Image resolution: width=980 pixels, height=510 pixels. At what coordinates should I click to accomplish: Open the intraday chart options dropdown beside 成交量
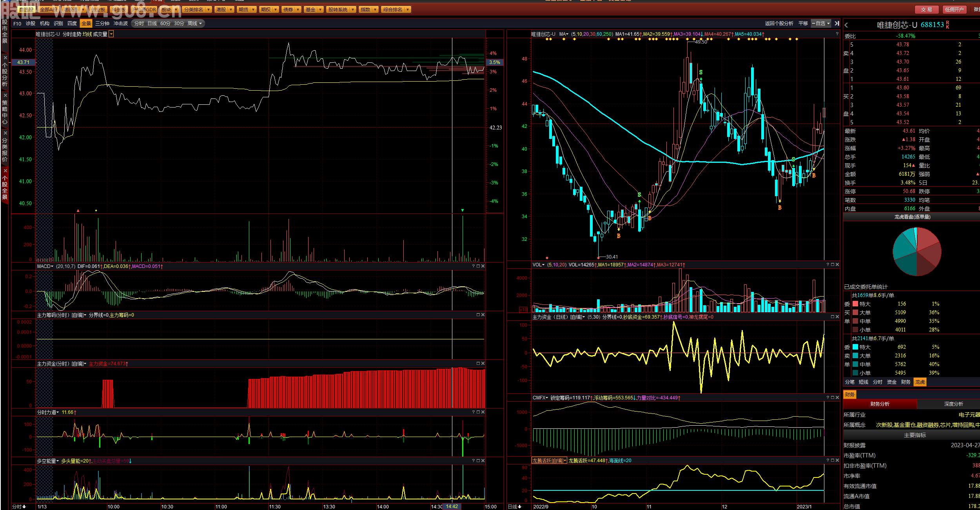pyautogui.click(x=111, y=34)
